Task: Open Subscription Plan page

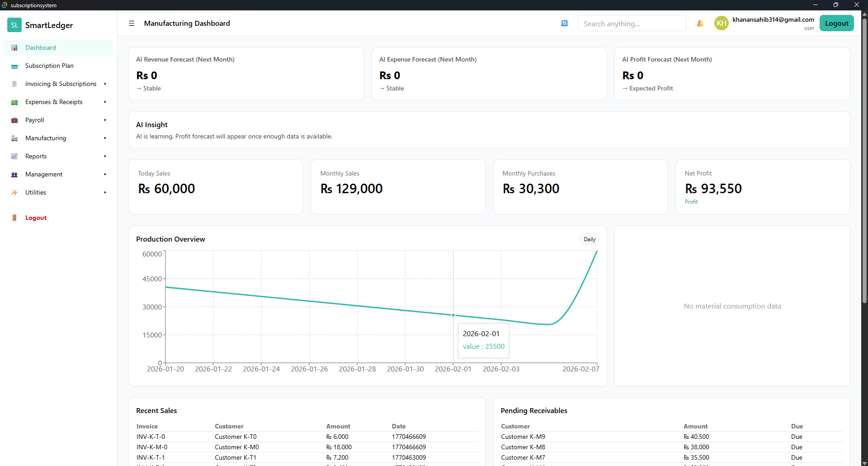Action: point(58,66)
